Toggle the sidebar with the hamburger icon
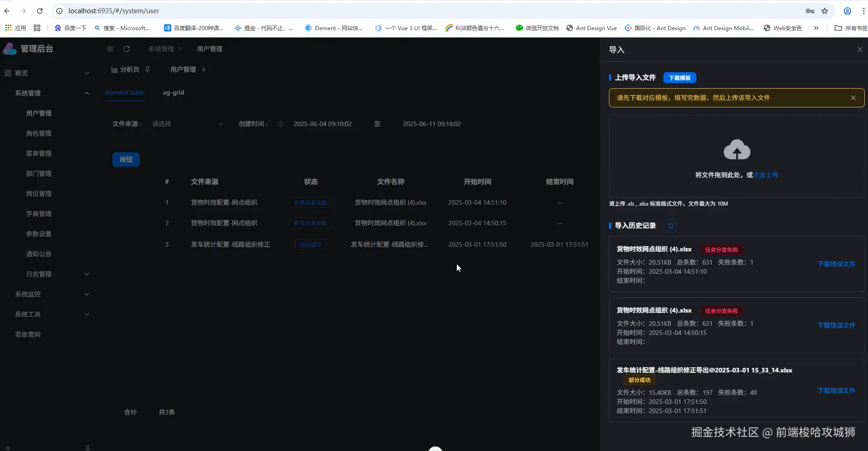The height and width of the screenshot is (451, 868). tap(110, 49)
